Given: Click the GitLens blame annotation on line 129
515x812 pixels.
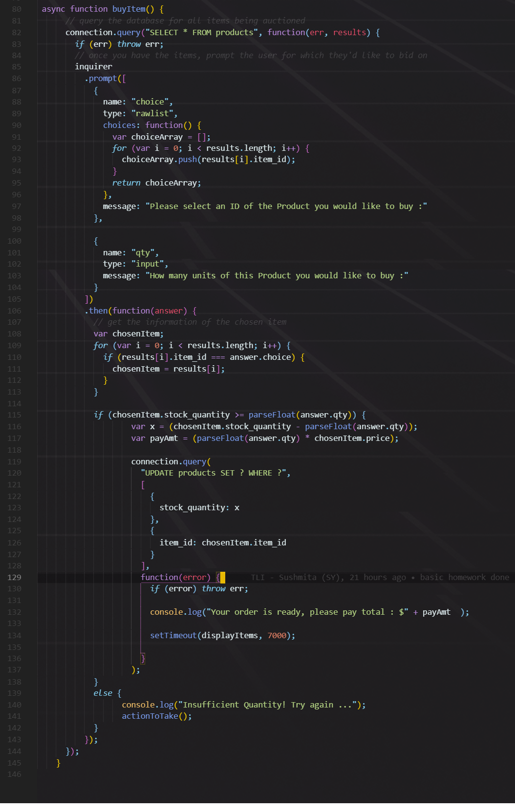Looking at the screenshot, I should pyautogui.click(x=380, y=577).
